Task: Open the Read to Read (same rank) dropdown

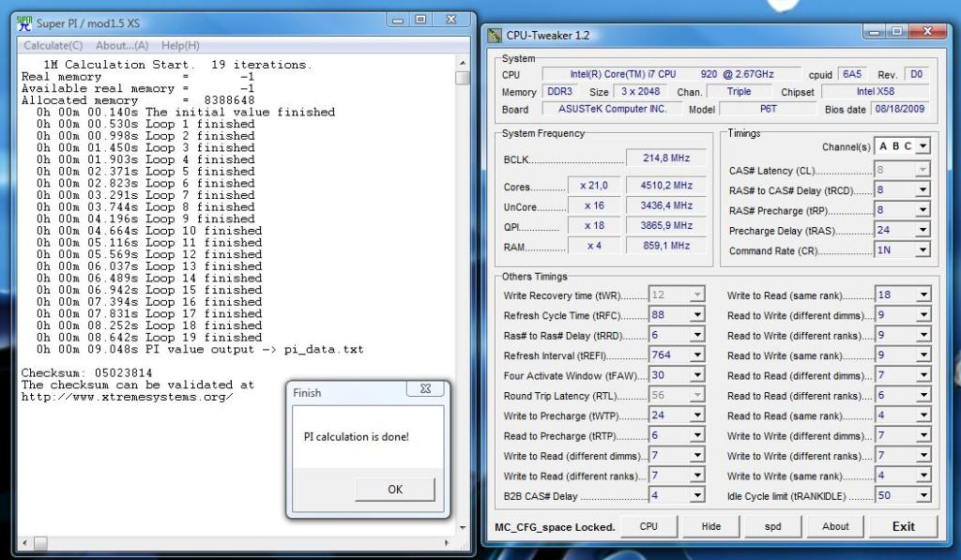Action: 923,416
